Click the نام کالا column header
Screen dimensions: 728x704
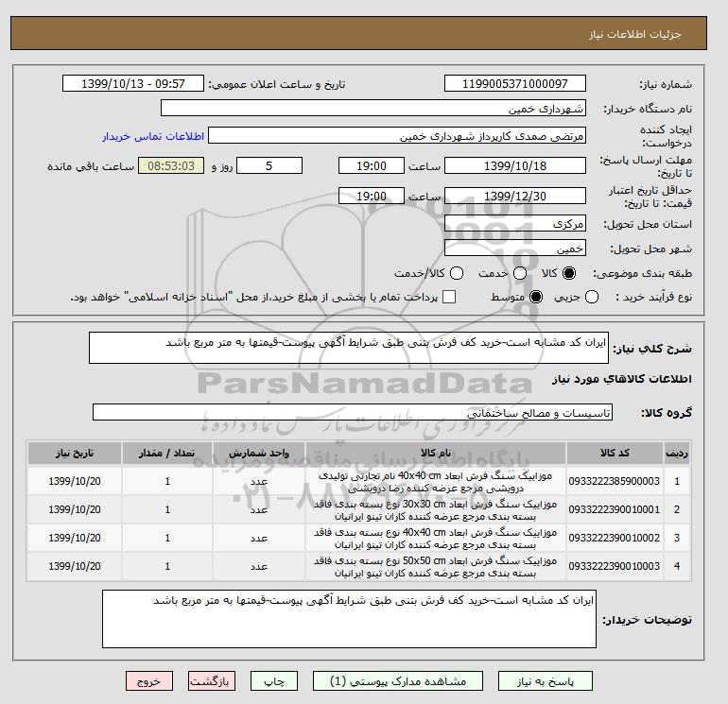pos(436,453)
